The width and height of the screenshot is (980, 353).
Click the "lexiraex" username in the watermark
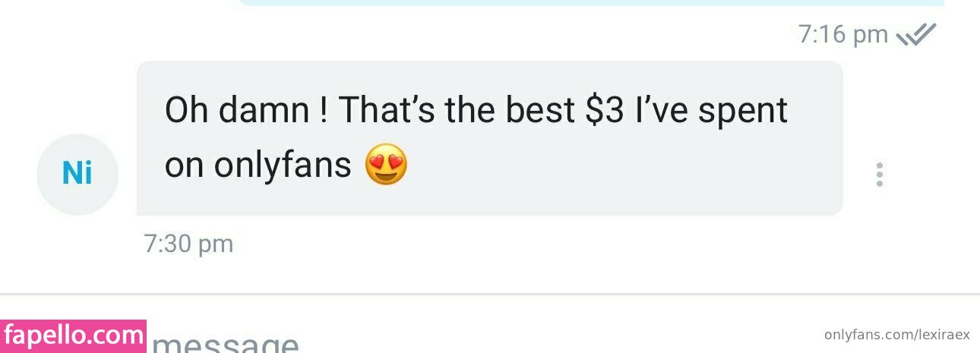click(944, 335)
